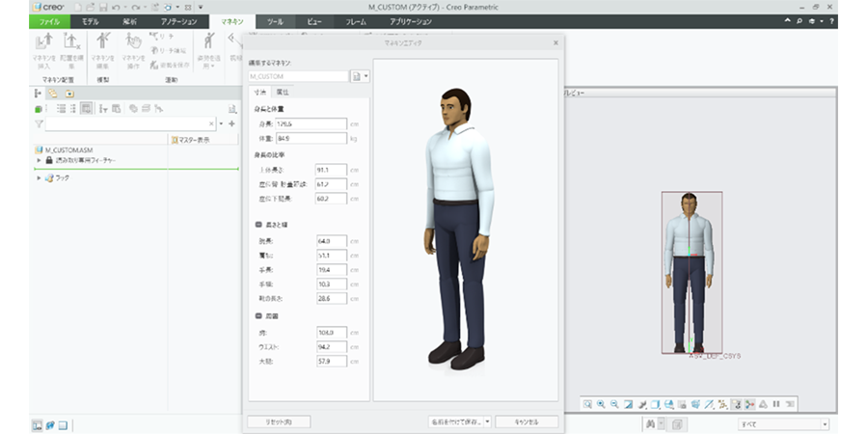Click the リセット button in the dialog
This screenshot has width=868, height=434.
pyautogui.click(x=279, y=421)
